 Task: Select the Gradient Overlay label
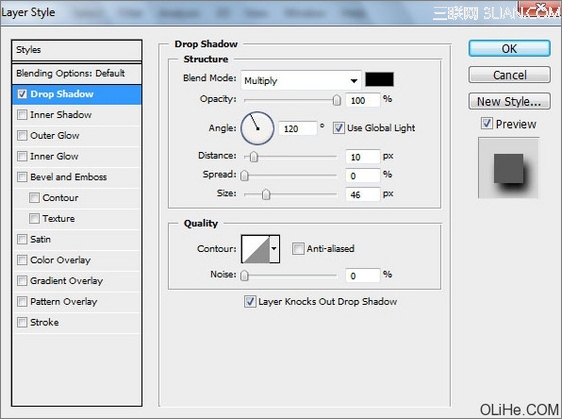66,281
